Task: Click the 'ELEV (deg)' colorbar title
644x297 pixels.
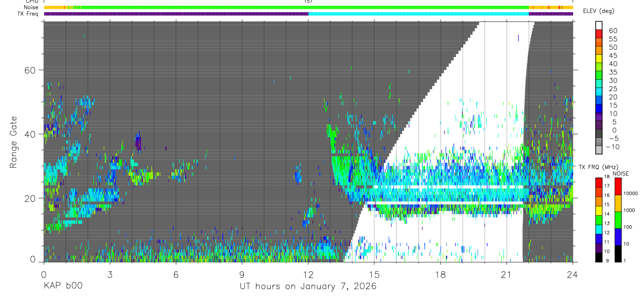Action: click(598, 11)
